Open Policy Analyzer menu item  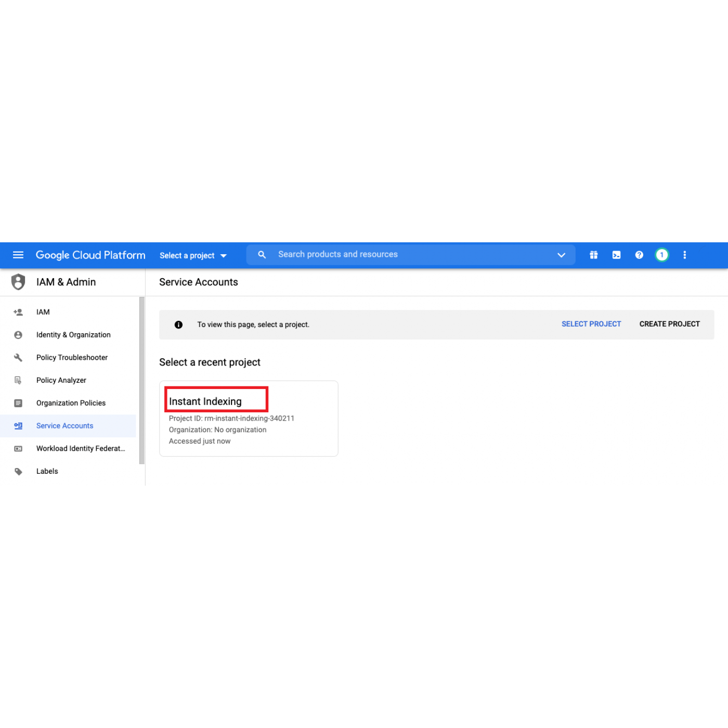(61, 380)
